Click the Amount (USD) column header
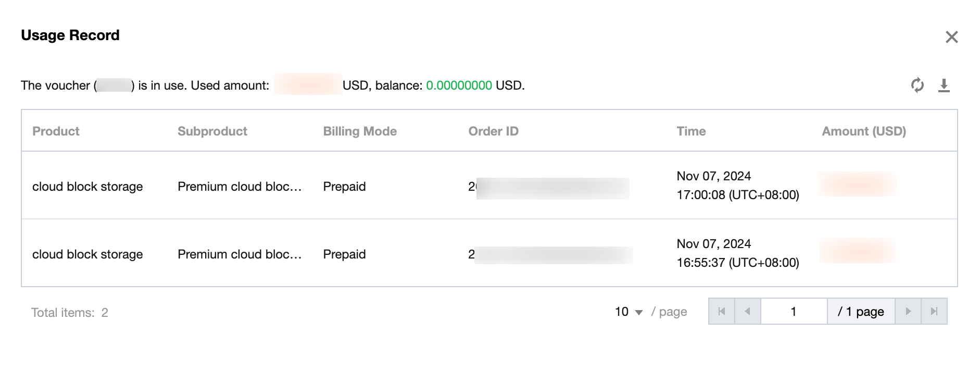Screen dimensions: 980x369 (864, 131)
